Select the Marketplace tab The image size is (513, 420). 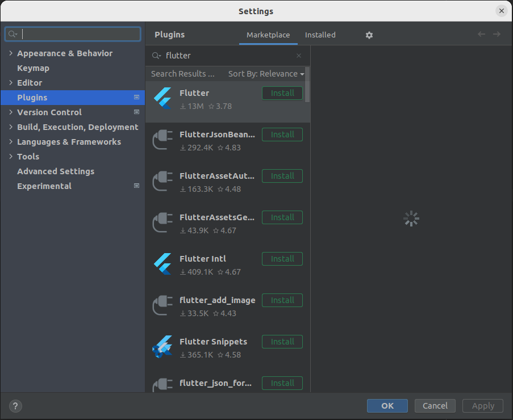pyautogui.click(x=268, y=35)
